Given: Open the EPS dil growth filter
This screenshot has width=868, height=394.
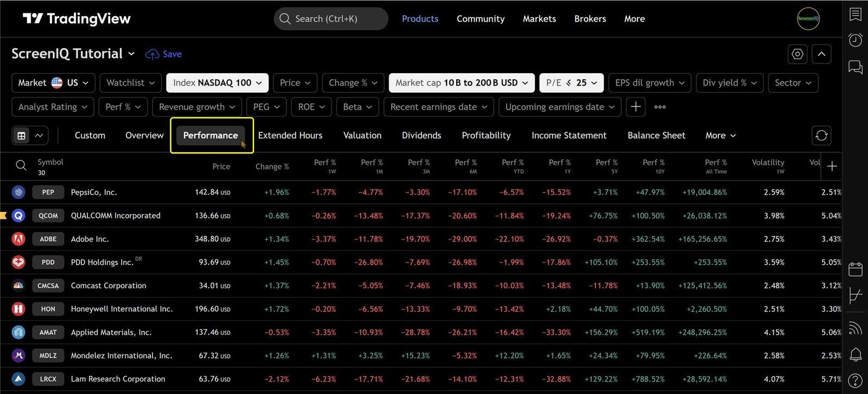Looking at the screenshot, I should (x=650, y=83).
